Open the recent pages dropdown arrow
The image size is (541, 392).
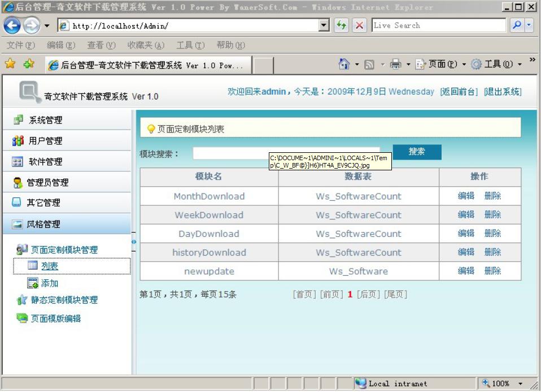tap(47, 25)
